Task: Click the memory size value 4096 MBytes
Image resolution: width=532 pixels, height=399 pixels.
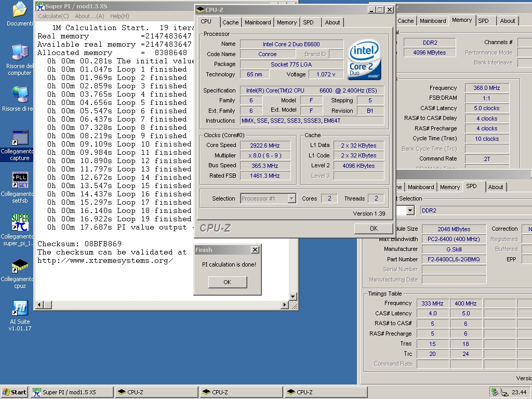Action: pos(430,52)
